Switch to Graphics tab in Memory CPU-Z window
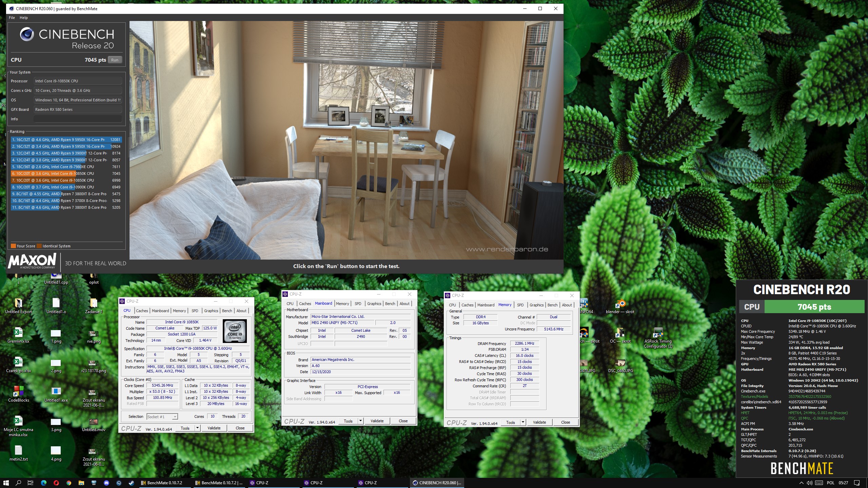Image resolution: width=868 pixels, height=488 pixels. 536,305
